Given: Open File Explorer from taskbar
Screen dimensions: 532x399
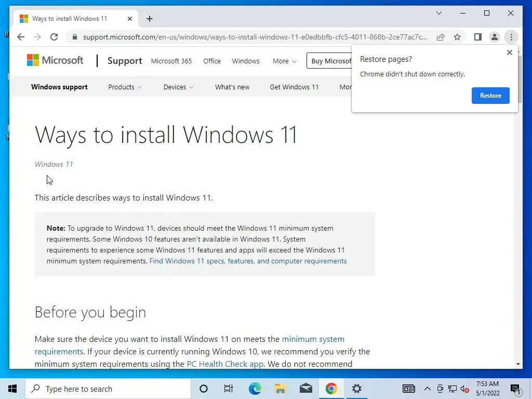Looking at the screenshot, I should tap(280, 389).
